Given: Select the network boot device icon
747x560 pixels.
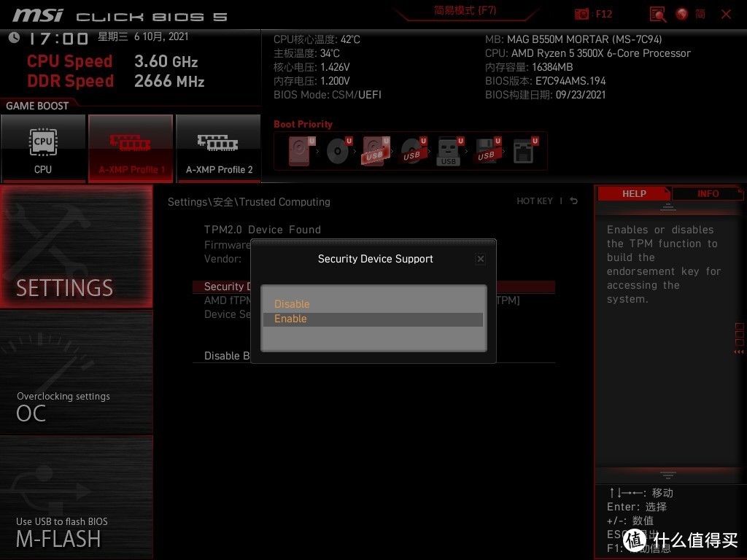Looking at the screenshot, I should (x=525, y=150).
